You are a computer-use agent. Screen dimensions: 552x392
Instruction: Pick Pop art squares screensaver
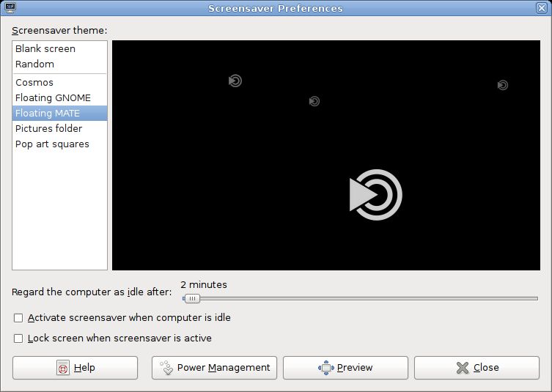pos(59,144)
